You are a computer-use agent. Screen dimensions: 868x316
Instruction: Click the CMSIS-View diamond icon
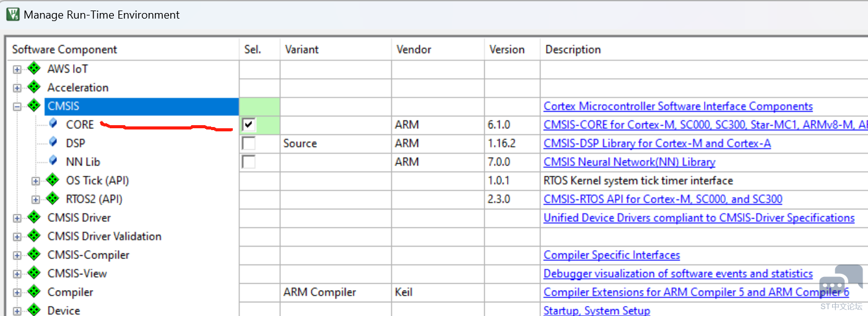tap(34, 273)
